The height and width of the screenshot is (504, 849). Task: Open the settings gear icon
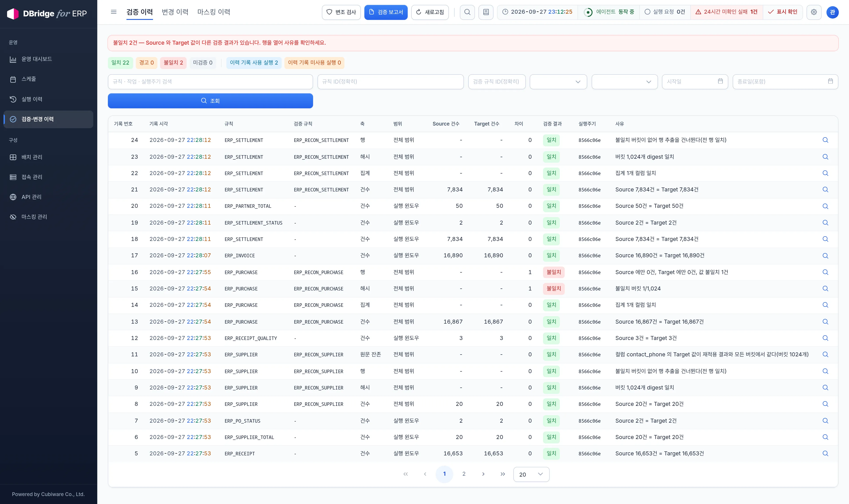click(x=814, y=12)
